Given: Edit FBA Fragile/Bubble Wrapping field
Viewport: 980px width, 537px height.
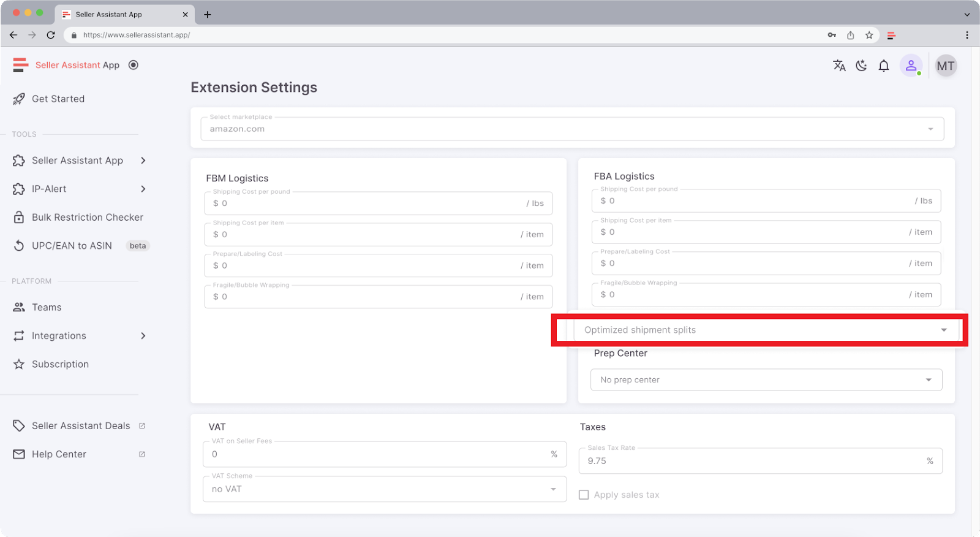Looking at the screenshot, I should coord(766,295).
